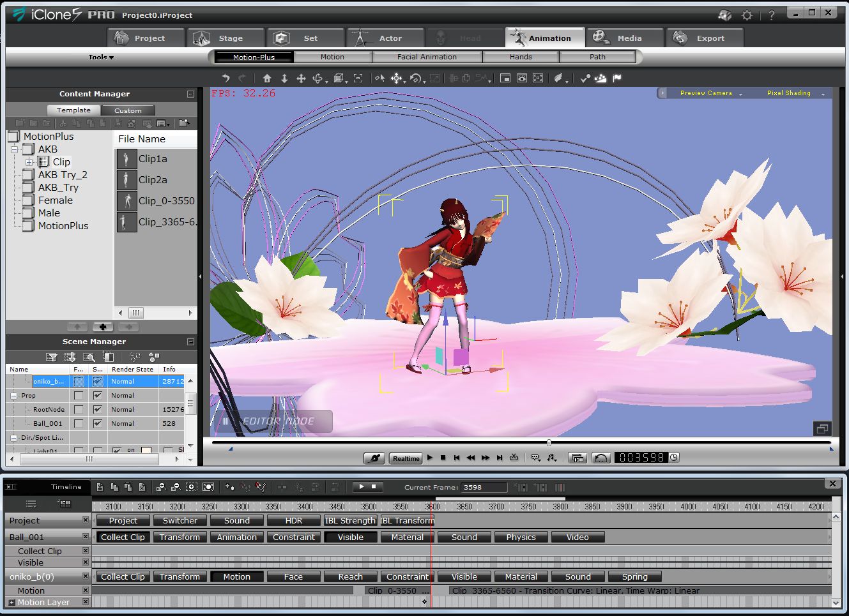
Task: Click the Undo arrow icon
Action: tap(226, 78)
